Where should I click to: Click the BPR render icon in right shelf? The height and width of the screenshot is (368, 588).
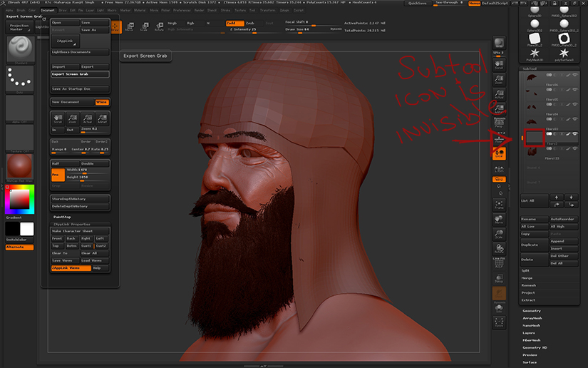499,43
